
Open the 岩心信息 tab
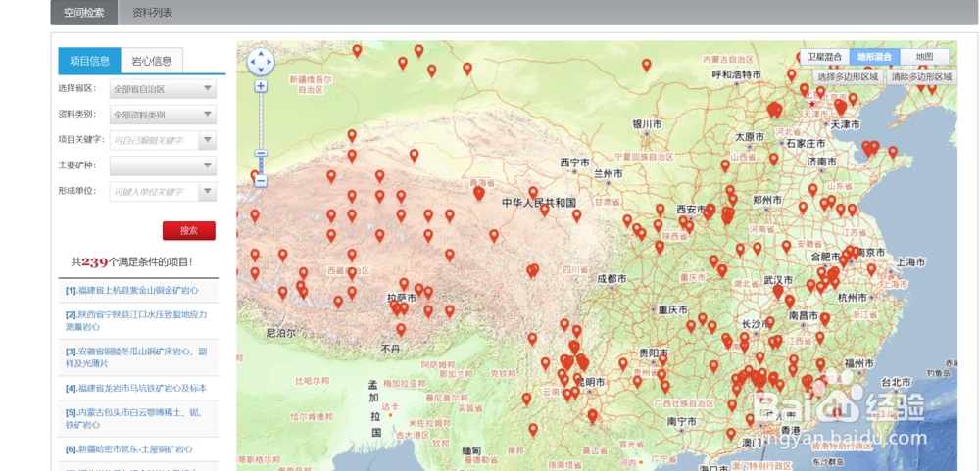tap(152, 61)
